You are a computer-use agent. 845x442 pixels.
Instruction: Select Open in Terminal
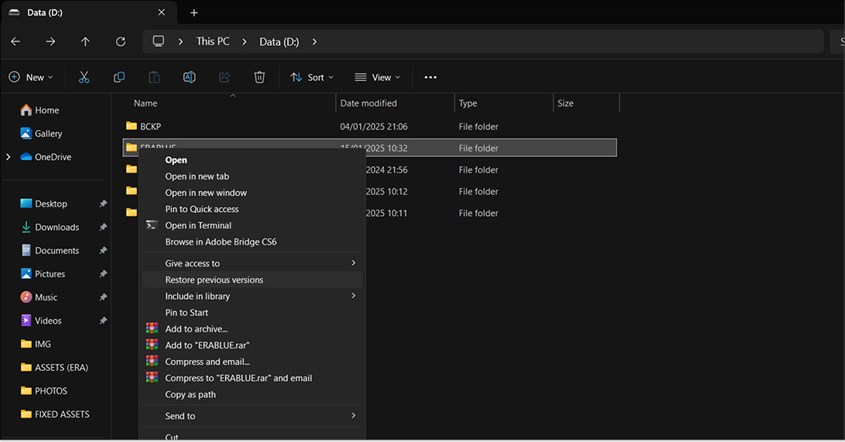point(251,225)
